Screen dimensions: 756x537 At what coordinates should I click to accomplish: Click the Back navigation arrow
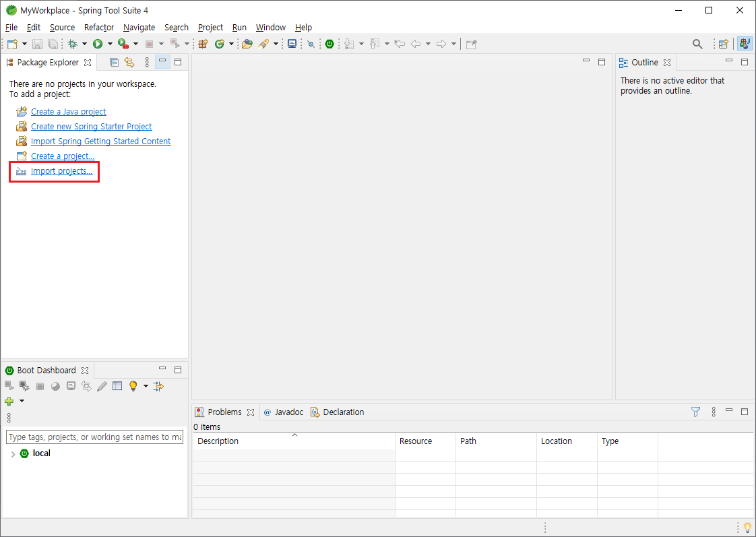pyautogui.click(x=416, y=44)
